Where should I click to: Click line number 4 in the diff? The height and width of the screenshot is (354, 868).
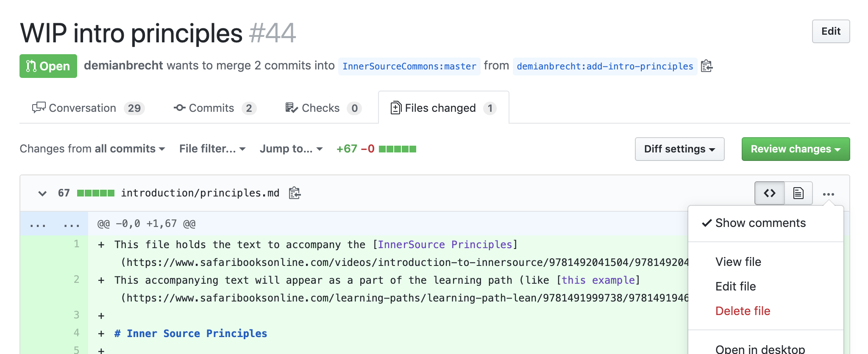pos(76,333)
